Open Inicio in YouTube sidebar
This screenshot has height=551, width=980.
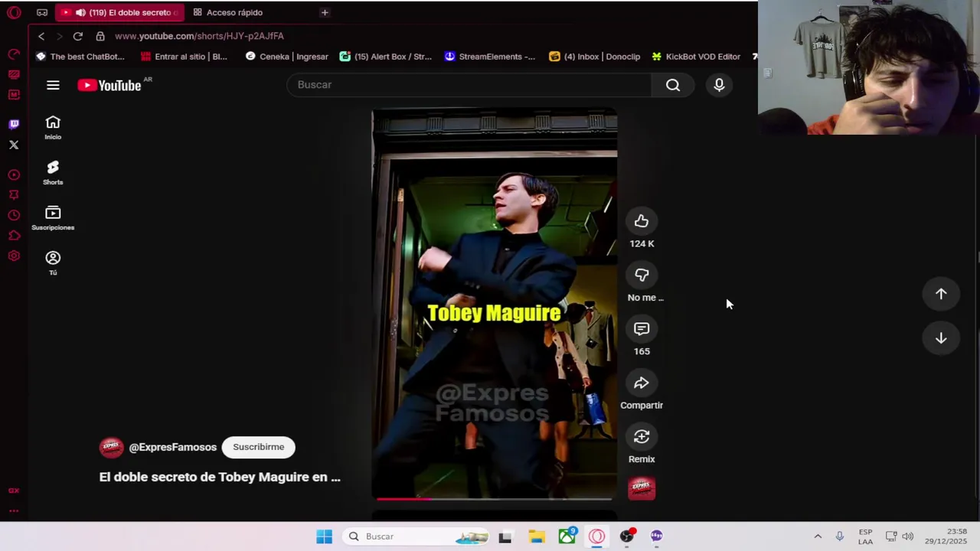[x=53, y=128]
